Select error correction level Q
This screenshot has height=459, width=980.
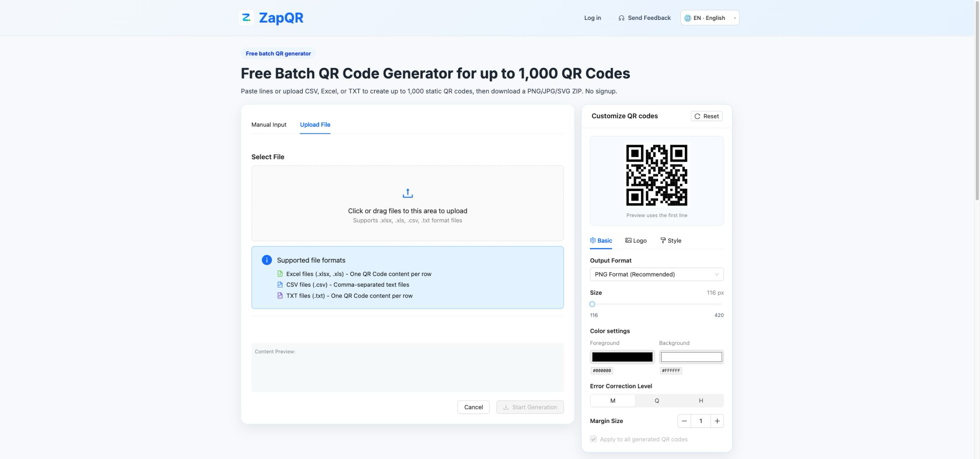click(657, 401)
